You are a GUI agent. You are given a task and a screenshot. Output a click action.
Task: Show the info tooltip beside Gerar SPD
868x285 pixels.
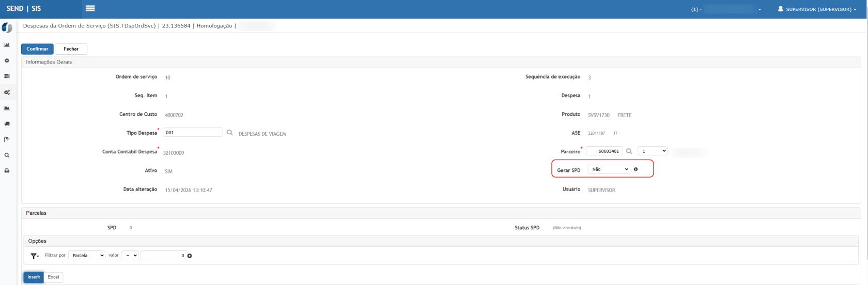[x=636, y=169]
